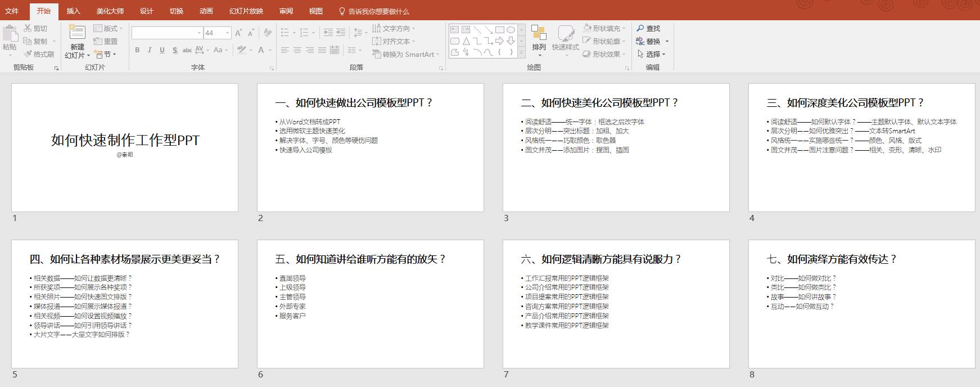Open the font size dropdown showing 44

(x=218, y=33)
